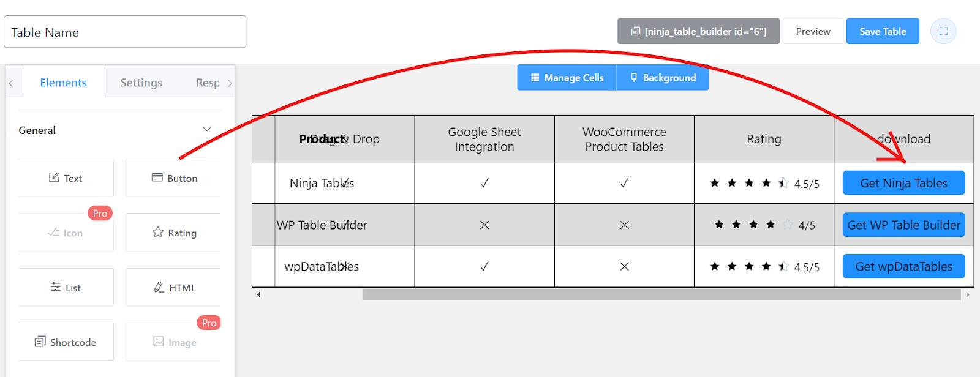980x377 pixels.
Task: Select the Rating header cell
Action: pos(764,139)
